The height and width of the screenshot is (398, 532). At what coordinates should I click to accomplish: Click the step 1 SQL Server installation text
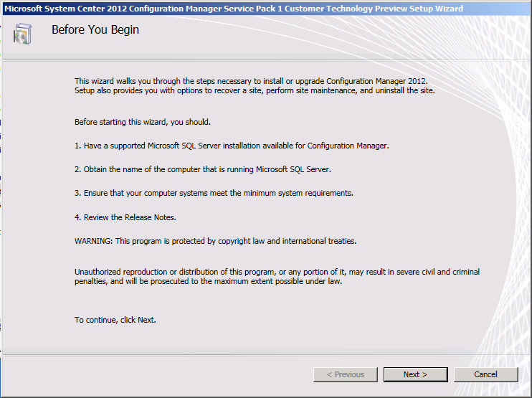[232, 146]
